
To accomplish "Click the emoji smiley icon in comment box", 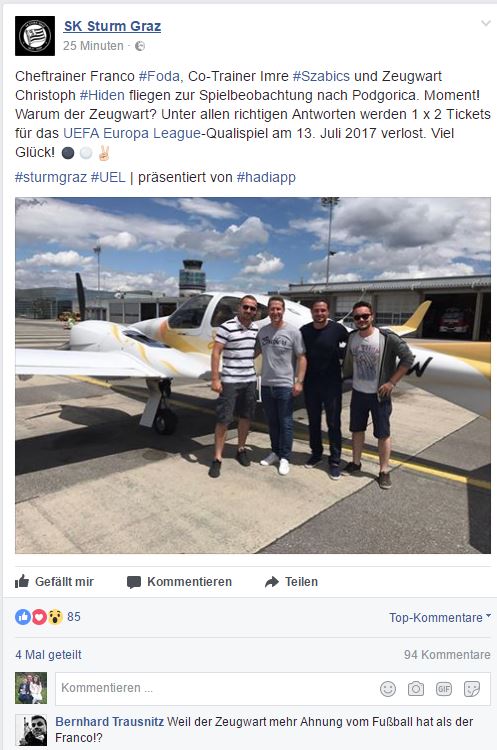I will (x=388, y=689).
